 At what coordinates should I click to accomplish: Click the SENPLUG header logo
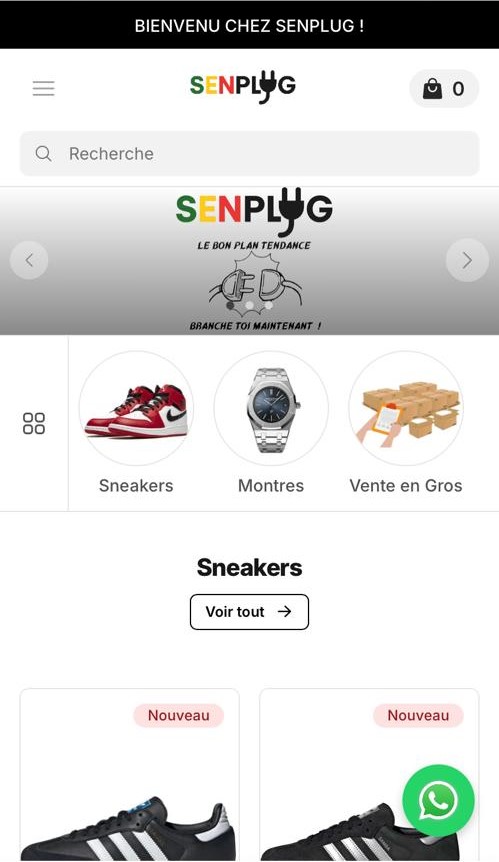243,86
